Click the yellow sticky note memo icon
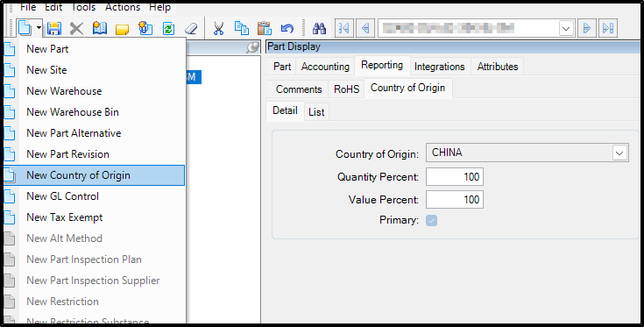Viewport: 644px width, 327px height. 122,29
